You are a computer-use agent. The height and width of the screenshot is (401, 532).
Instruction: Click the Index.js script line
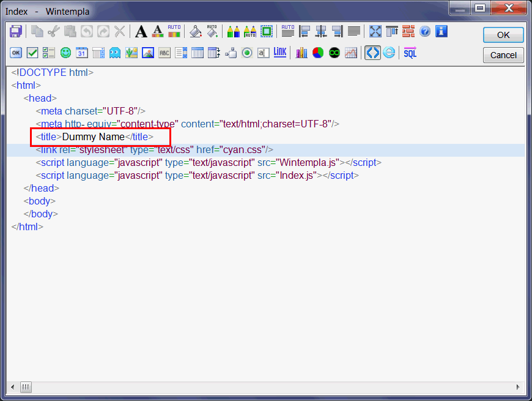tap(197, 176)
